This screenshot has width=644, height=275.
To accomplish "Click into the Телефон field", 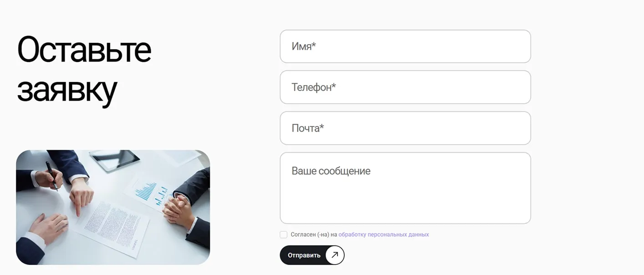I will tap(405, 87).
